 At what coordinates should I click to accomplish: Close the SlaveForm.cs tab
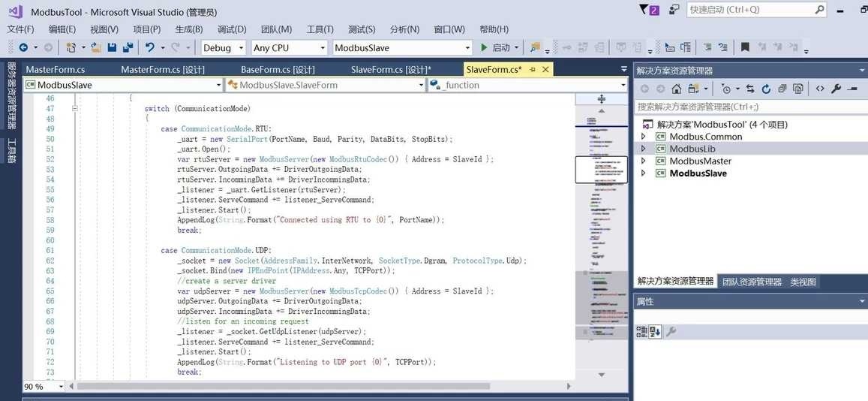[545, 70]
